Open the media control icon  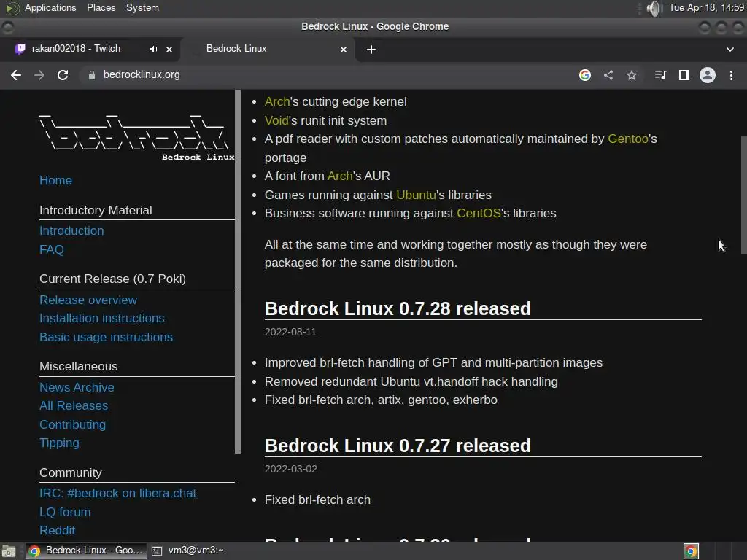click(x=660, y=75)
